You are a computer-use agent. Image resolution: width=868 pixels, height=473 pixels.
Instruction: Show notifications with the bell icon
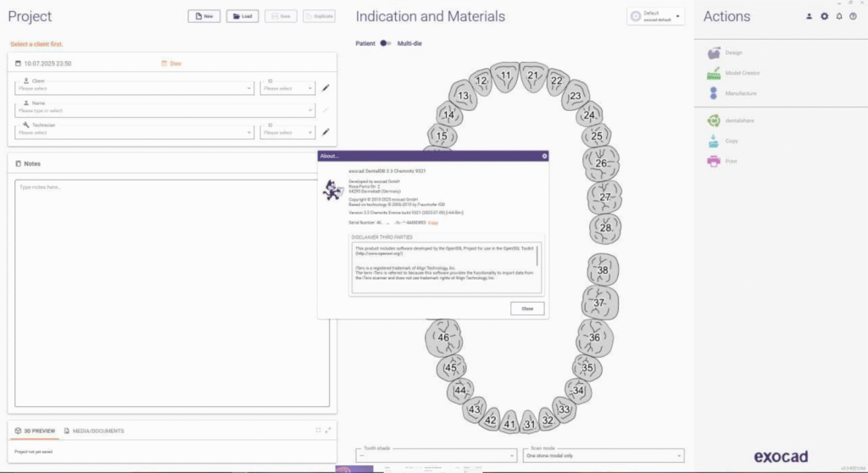tap(839, 17)
